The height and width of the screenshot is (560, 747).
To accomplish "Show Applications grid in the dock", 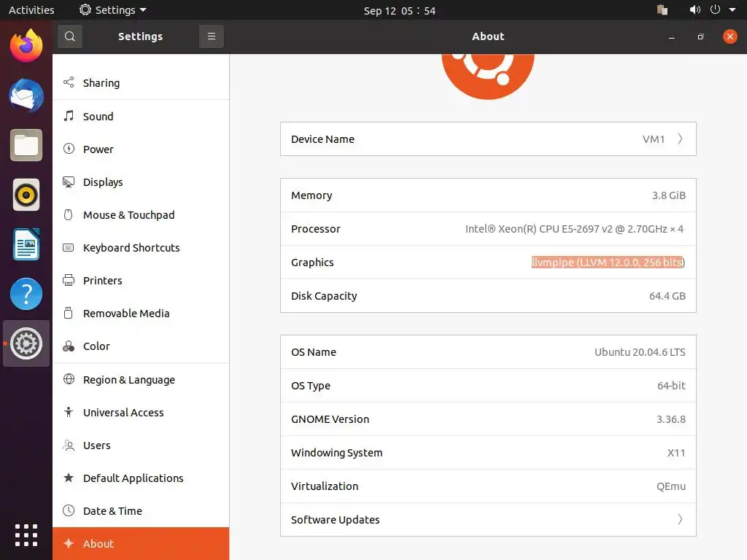I will click(26, 534).
